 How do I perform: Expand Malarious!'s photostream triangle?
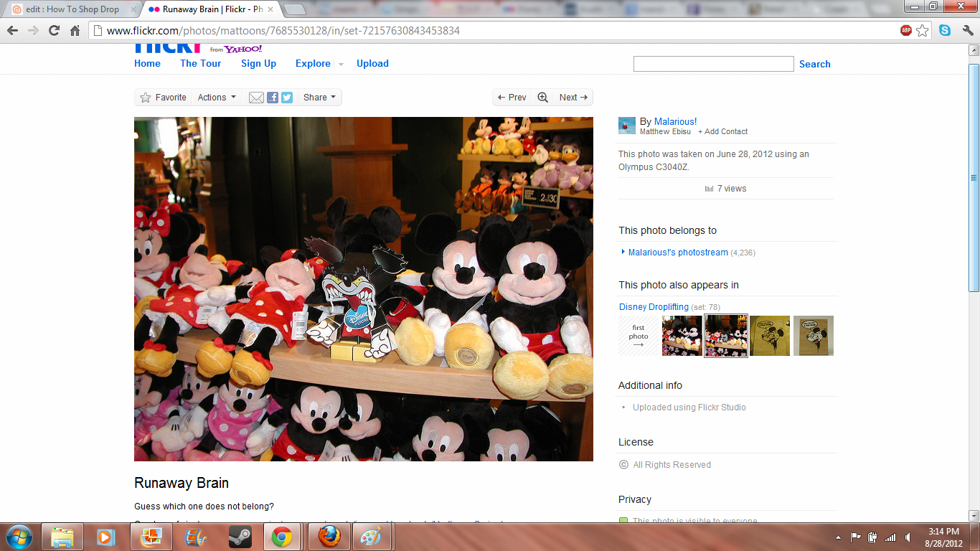coord(623,252)
